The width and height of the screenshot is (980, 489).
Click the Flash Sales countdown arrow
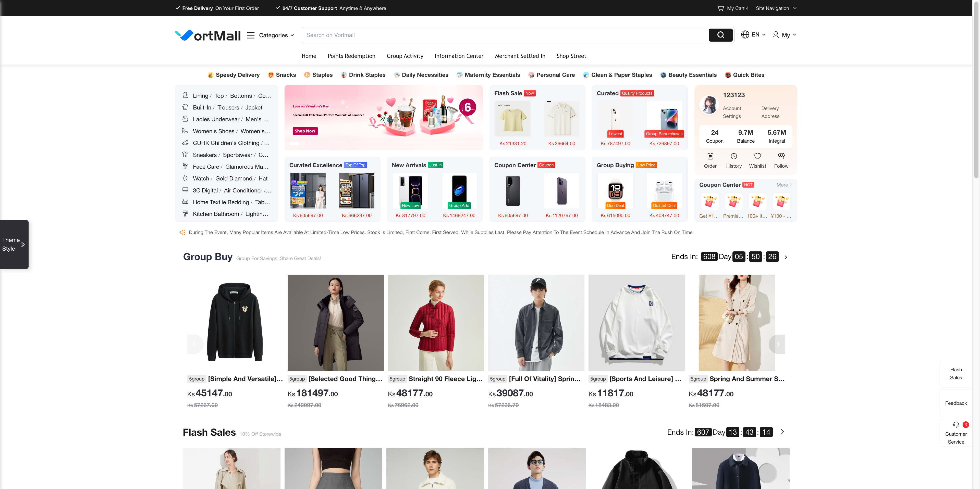[782, 432]
